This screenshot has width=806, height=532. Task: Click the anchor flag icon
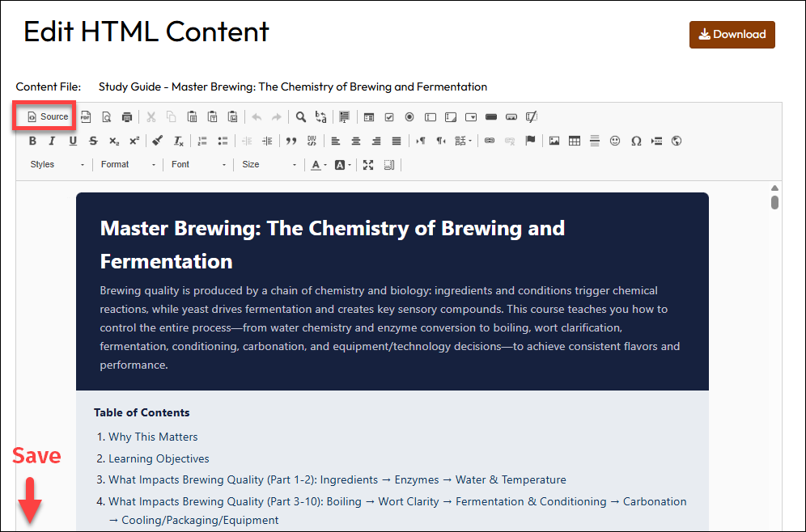[x=531, y=141]
